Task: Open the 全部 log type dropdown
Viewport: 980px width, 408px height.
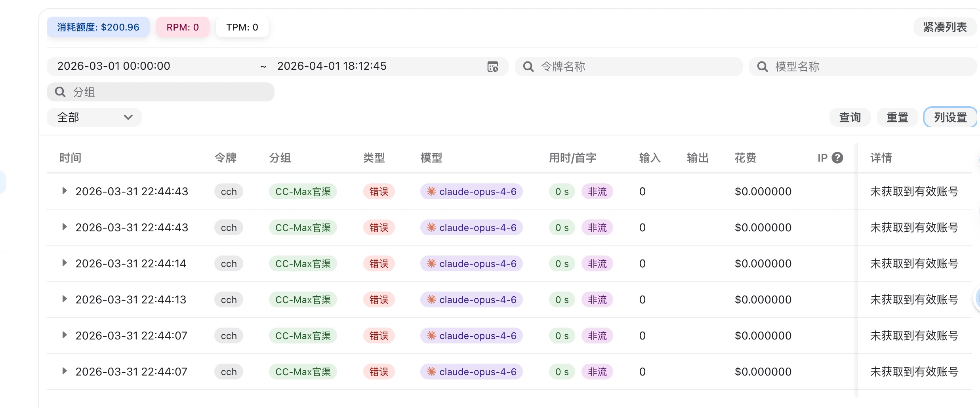Action: (94, 117)
